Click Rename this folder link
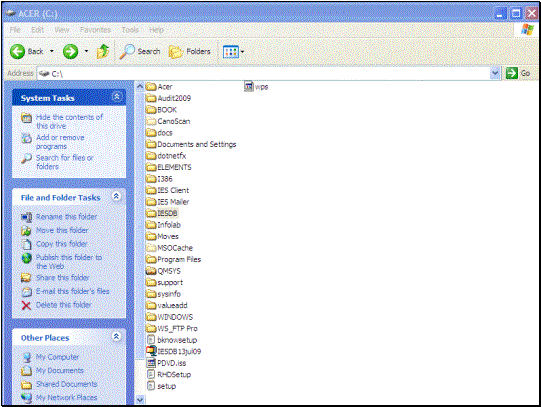The width and height of the screenshot is (541, 407). click(x=67, y=217)
